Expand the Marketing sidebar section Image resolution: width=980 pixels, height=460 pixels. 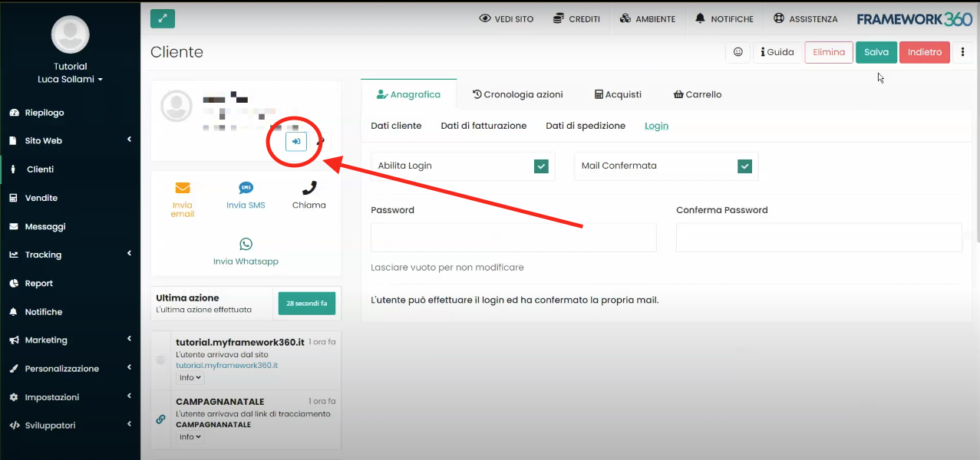[x=69, y=340]
